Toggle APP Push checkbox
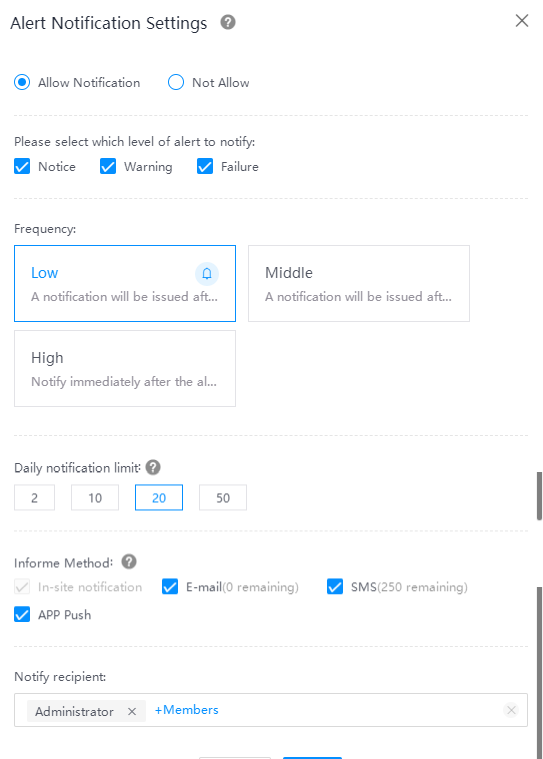The width and height of the screenshot is (543, 759). (22, 614)
